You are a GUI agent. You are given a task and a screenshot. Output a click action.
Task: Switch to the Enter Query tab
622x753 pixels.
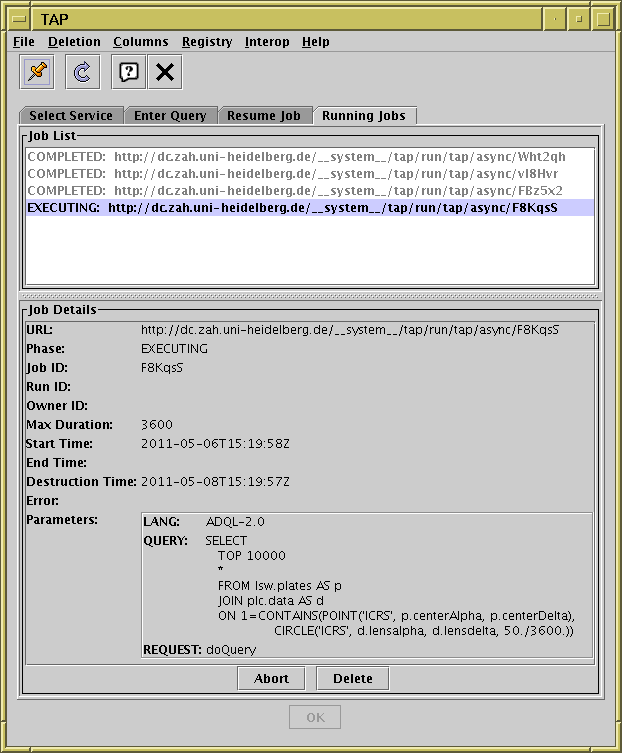[170, 116]
